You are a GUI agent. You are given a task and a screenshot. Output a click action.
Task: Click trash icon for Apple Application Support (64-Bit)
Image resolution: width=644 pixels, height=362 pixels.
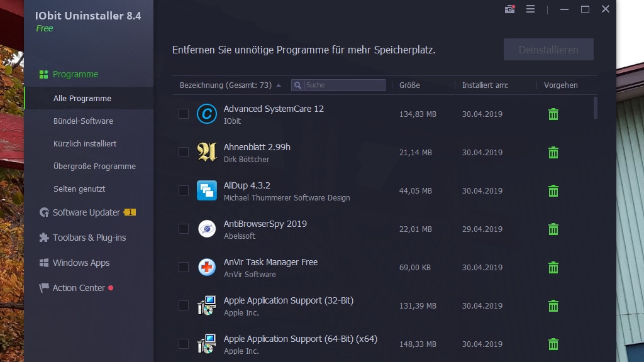coord(553,344)
